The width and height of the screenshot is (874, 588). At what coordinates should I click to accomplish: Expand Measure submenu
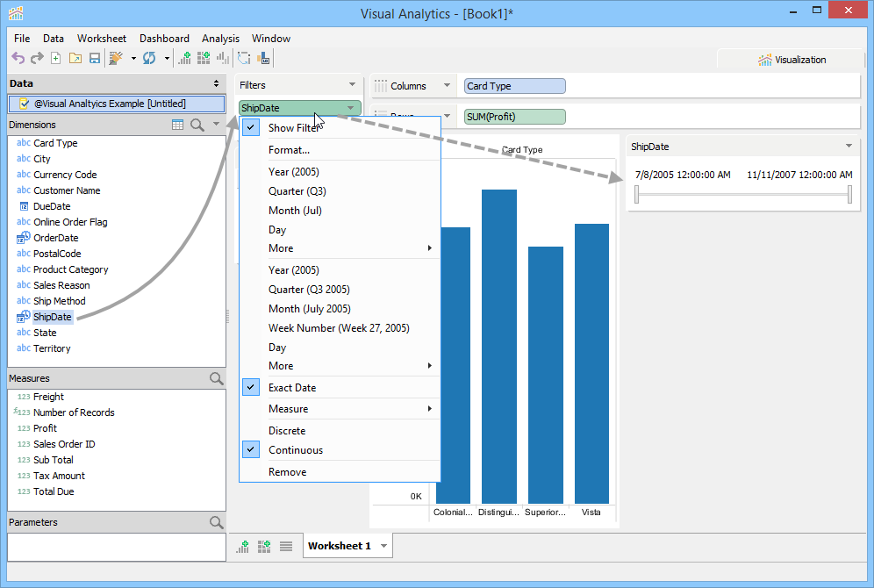[340, 409]
